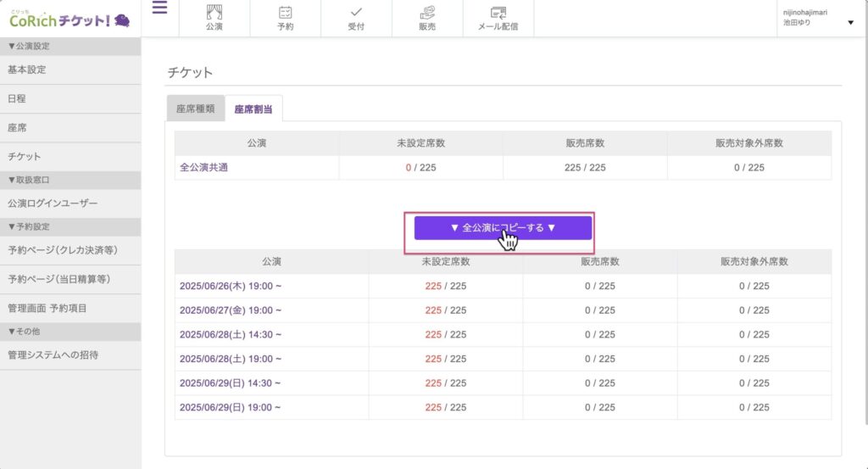Open the 2025/06/29(日) 19:00 performance link
The image size is (868, 469).
pyautogui.click(x=230, y=407)
